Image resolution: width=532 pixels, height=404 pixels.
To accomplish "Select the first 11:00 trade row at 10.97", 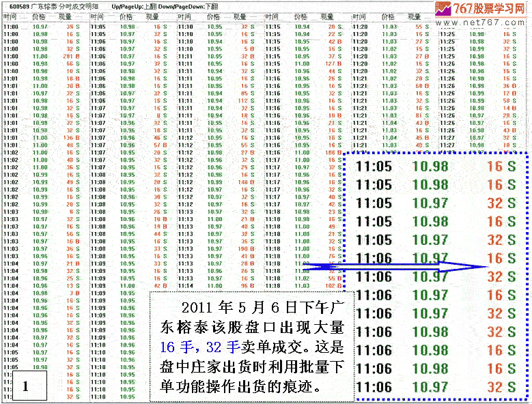I will point(41,27).
